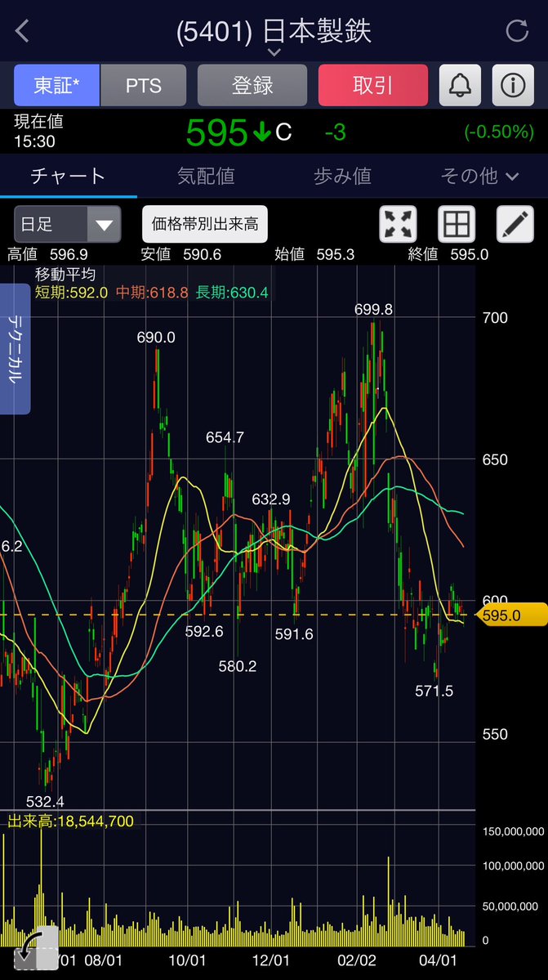Tap the 登録 button
Image resolution: width=548 pixels, height=980 pixels.
click(x=252, y=85)
